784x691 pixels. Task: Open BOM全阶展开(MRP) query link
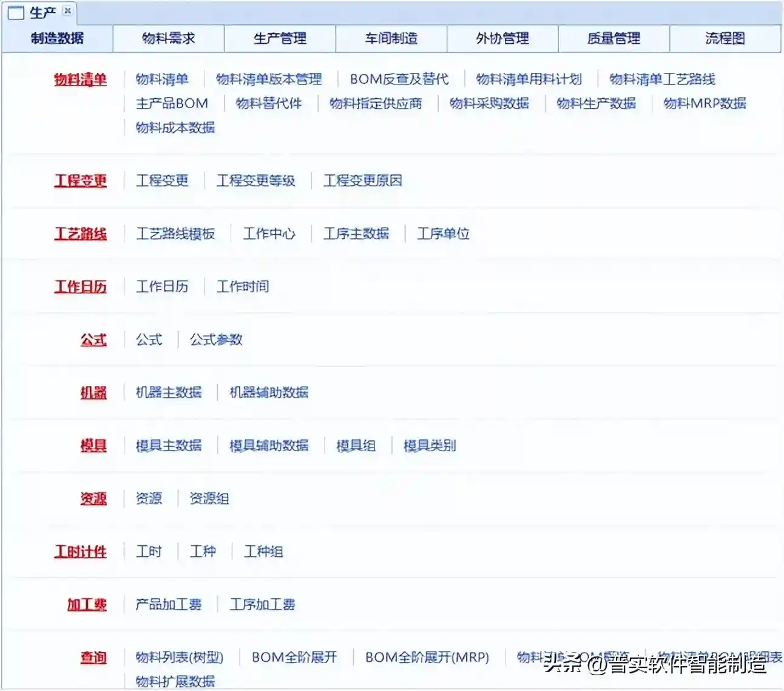(427, 658)
